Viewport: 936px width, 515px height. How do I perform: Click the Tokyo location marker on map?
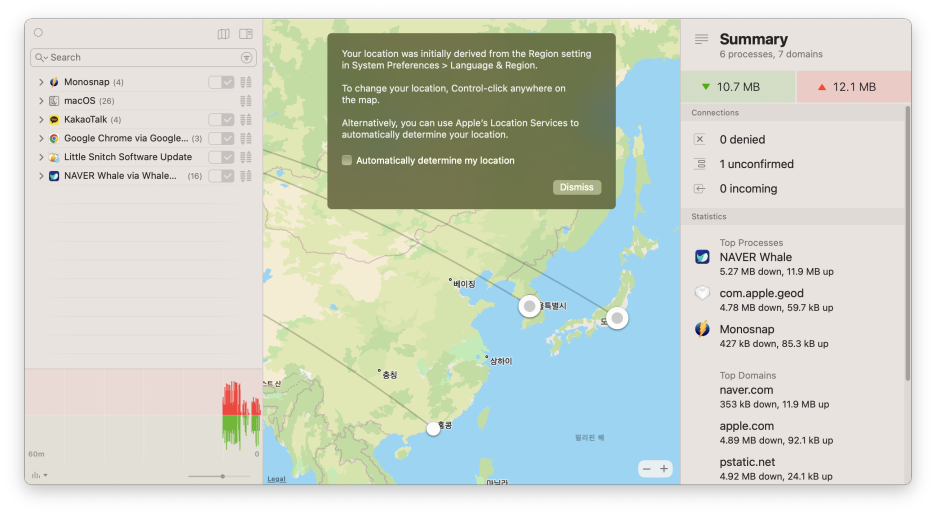(x=617, y=318)
